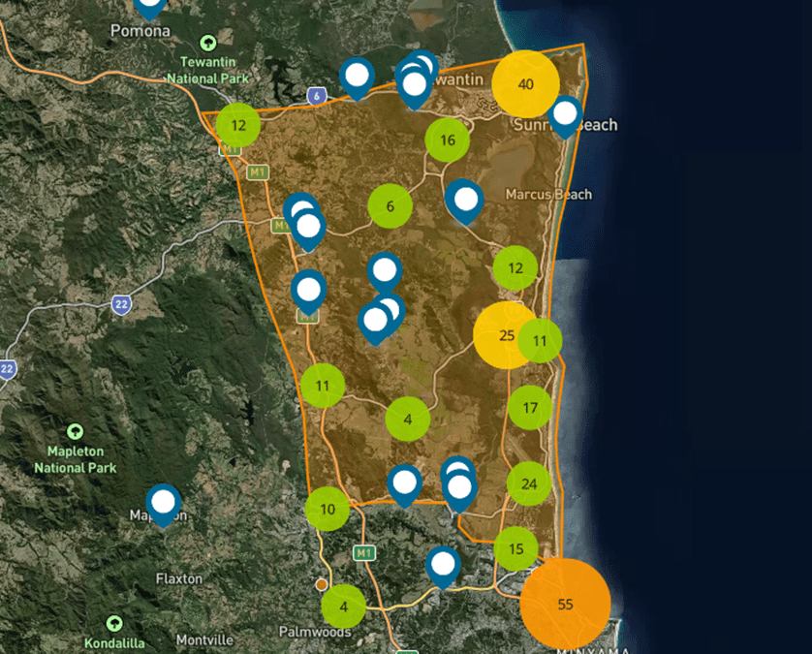Screen dimensions: 812x654
Task: Open the orange cluster marker labeled 55
Action: [x=565, y=604]
